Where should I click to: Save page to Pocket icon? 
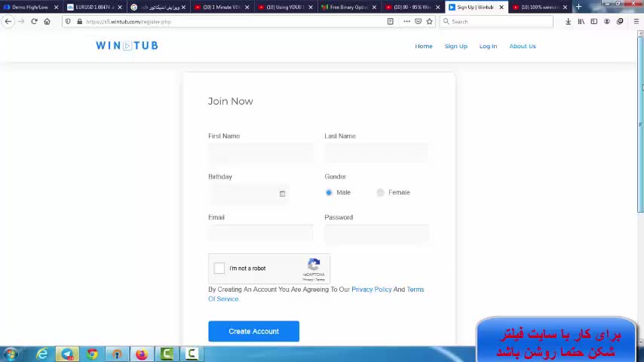(x=418, y=21)
